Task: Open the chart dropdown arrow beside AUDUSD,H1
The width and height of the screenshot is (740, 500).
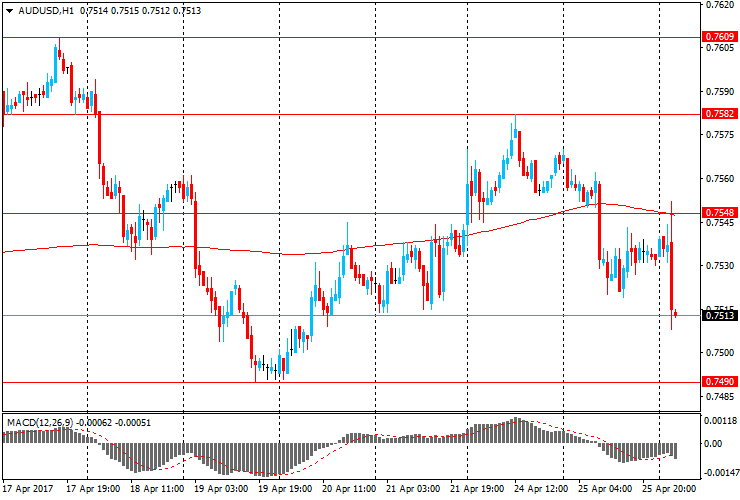Action: click(x=9, y=11)
